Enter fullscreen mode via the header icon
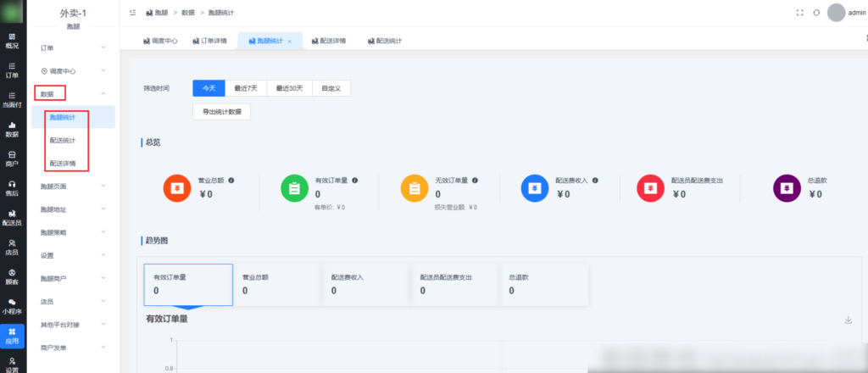868x373 pixels. 800,12
